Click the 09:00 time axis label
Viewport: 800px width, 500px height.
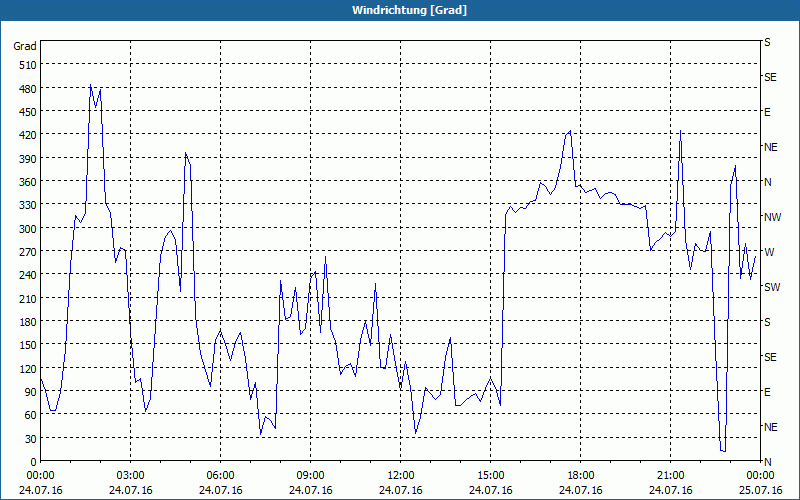click(310, 476)
